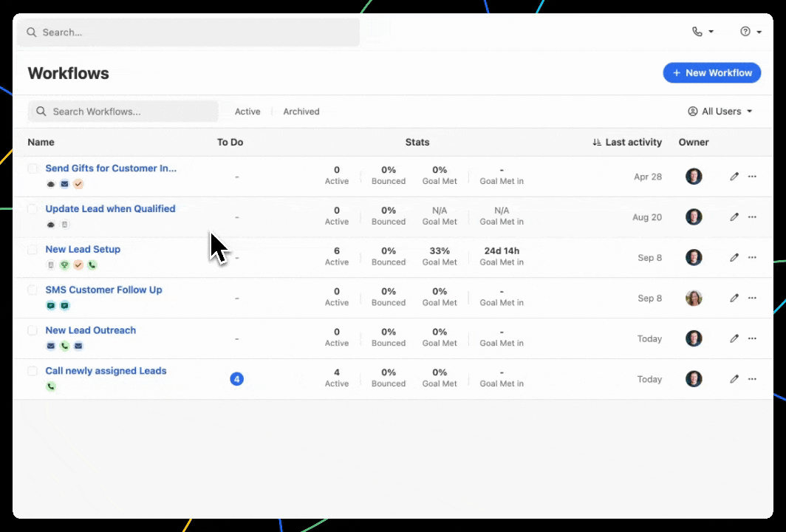Image resolution: width=786 pixels, height=532 pixels.
Task: Click the clipboard step icon under New Lead Setup
Action: (x=51, y=265)
